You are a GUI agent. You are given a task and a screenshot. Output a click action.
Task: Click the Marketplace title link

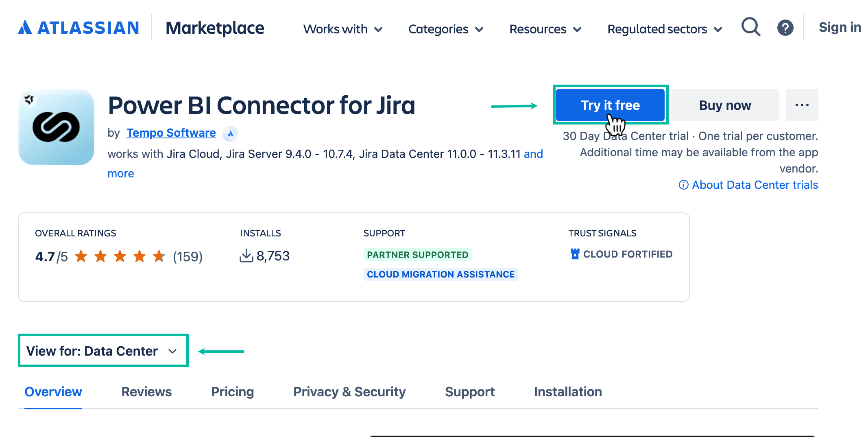(215, 28)
